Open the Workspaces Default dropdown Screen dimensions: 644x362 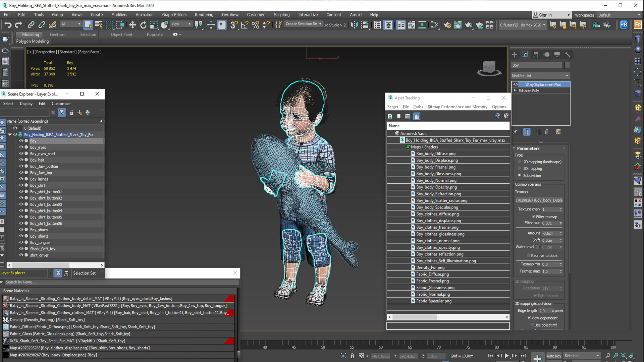[x=619, y=15]
